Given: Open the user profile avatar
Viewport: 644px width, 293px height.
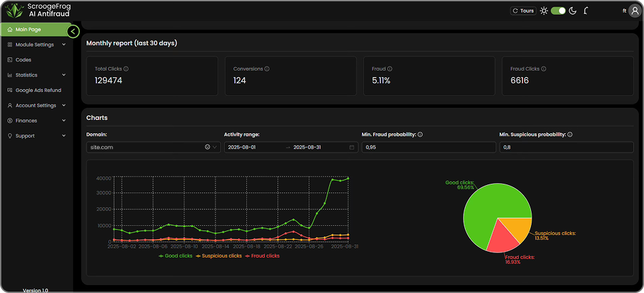Looking at the screenshot, I should 633,11.
